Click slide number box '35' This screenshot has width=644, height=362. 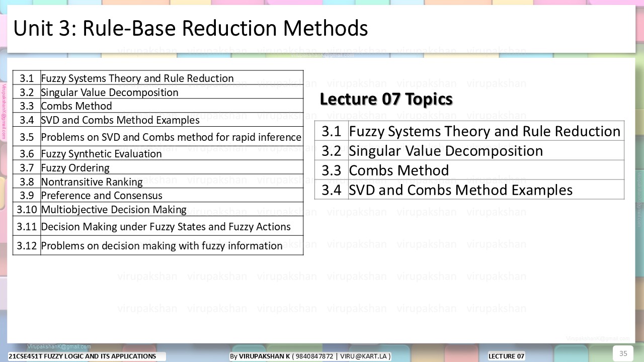pos(623,353)
